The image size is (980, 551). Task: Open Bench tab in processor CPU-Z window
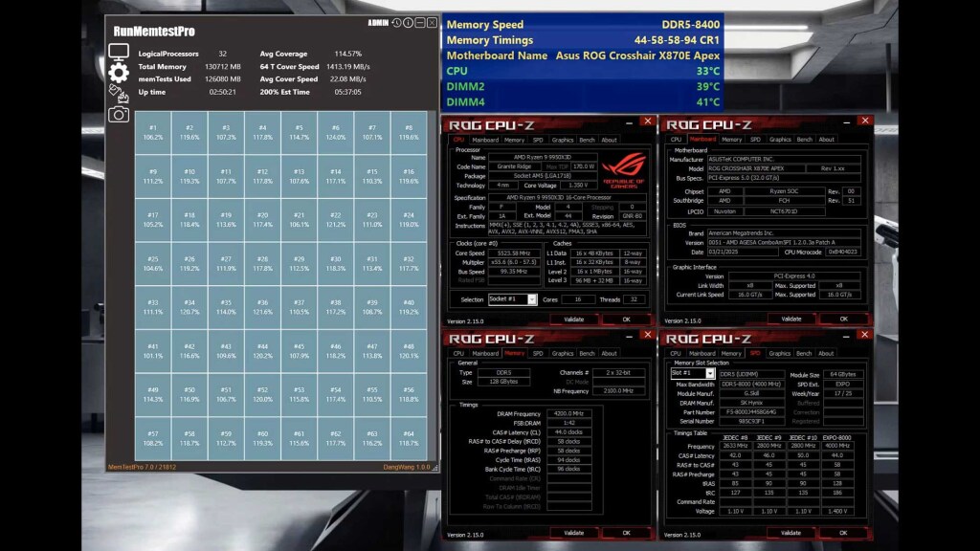(587, 140)
